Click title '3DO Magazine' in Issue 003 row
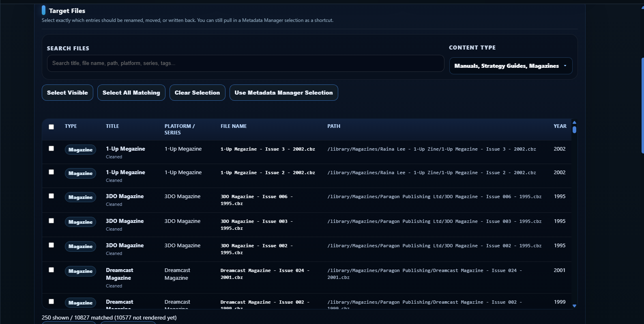The height and width of the screenshot is (324, 644). [x=125, y=221]
